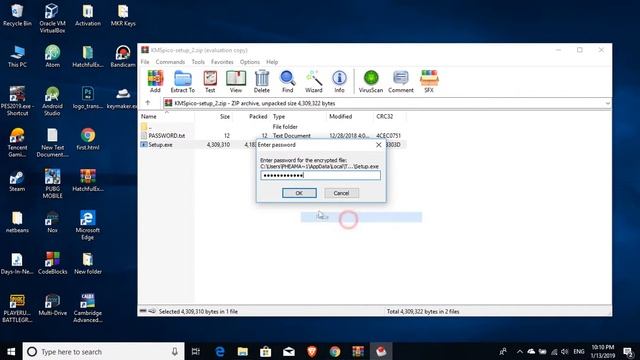Select the Microsoft Edge desktop icon
This screenshot has width=640, height=360.
coord(87,225)
